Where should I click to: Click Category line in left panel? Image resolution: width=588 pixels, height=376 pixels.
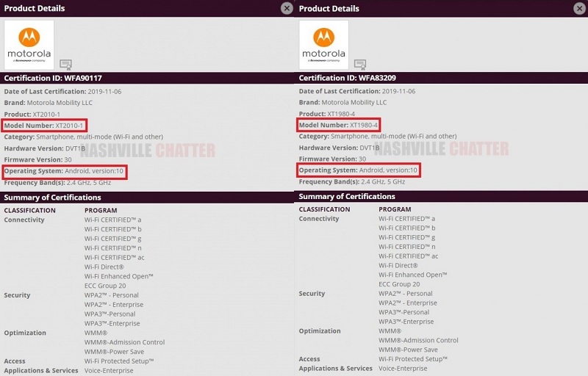[84, 137]
